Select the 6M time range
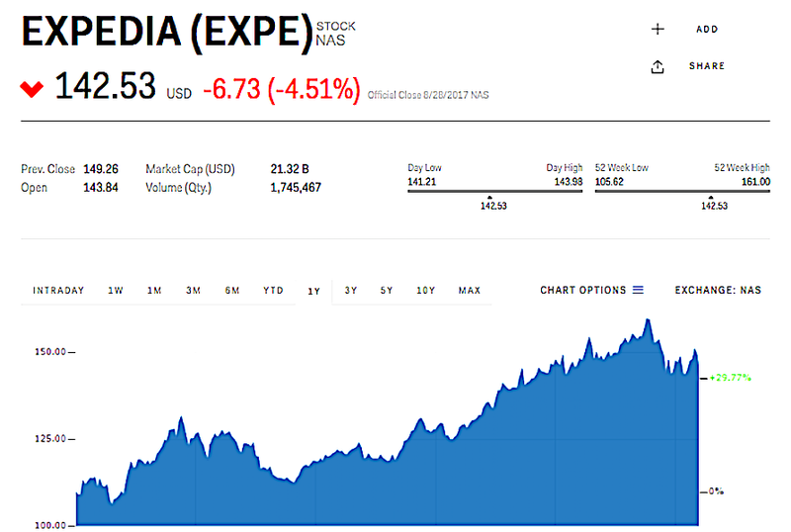Viewport: 791px width, 532px height. (x=232, y=291)
